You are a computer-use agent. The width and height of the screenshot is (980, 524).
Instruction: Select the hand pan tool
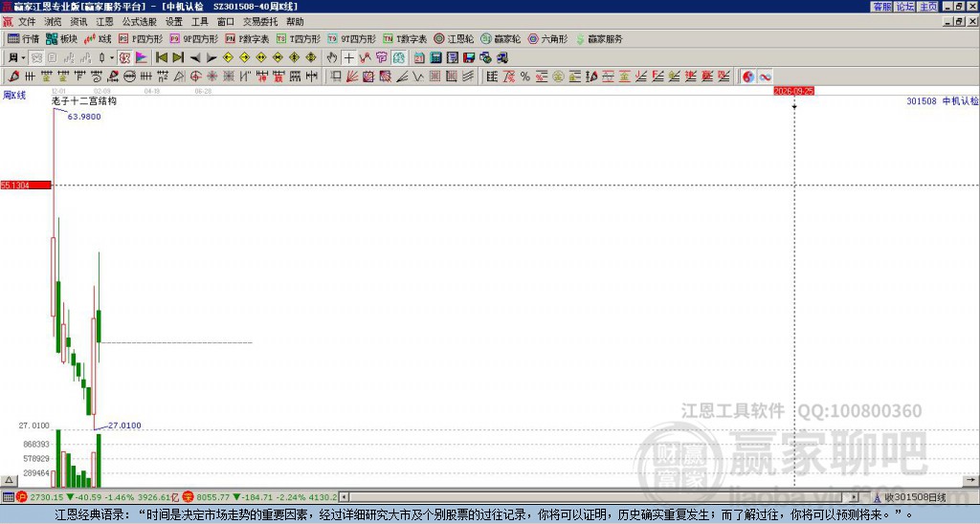332,58
